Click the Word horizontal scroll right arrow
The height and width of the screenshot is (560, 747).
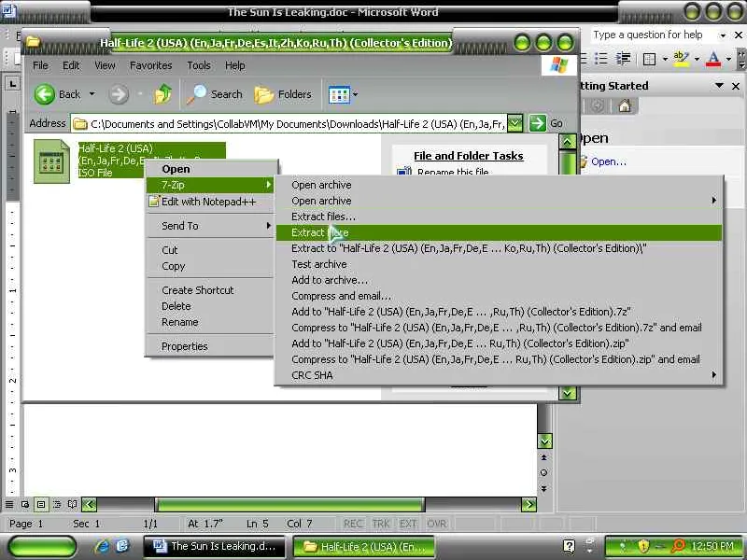pos(529,504)
